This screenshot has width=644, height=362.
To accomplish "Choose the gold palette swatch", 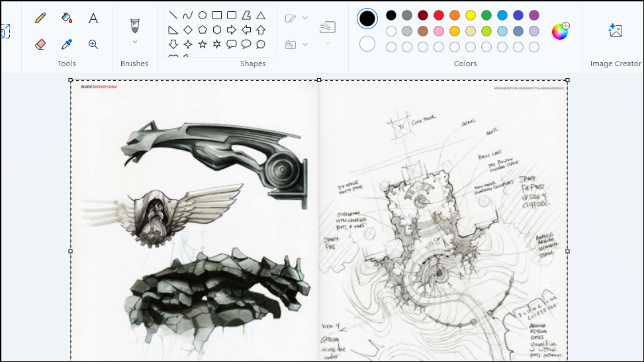I will (x=455, y=31).
